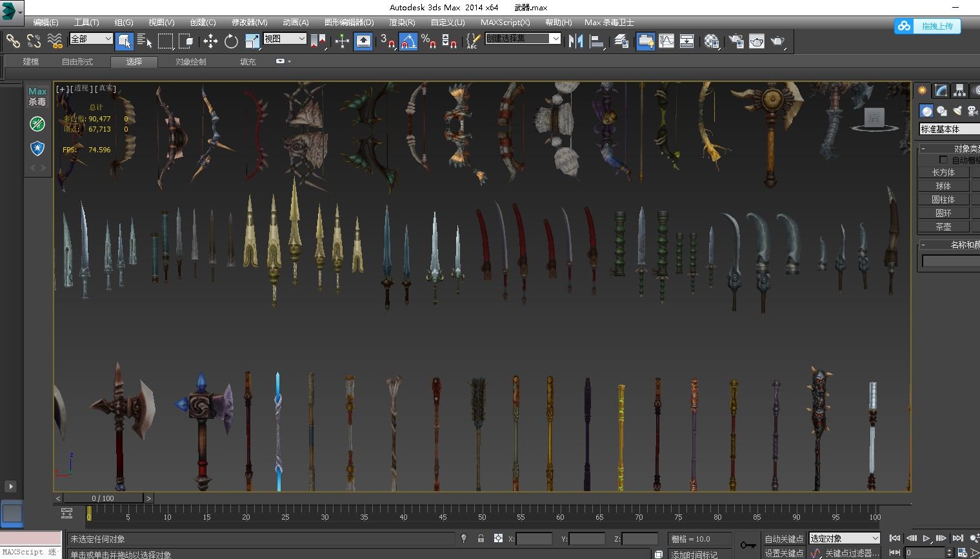Open 选定对象 key filter dropdown

pos(845,538)
